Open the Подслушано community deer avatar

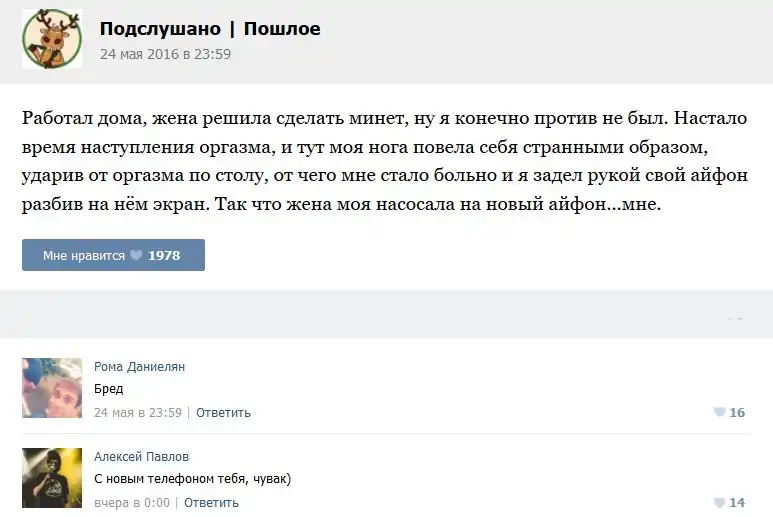(x=52, y=38)
